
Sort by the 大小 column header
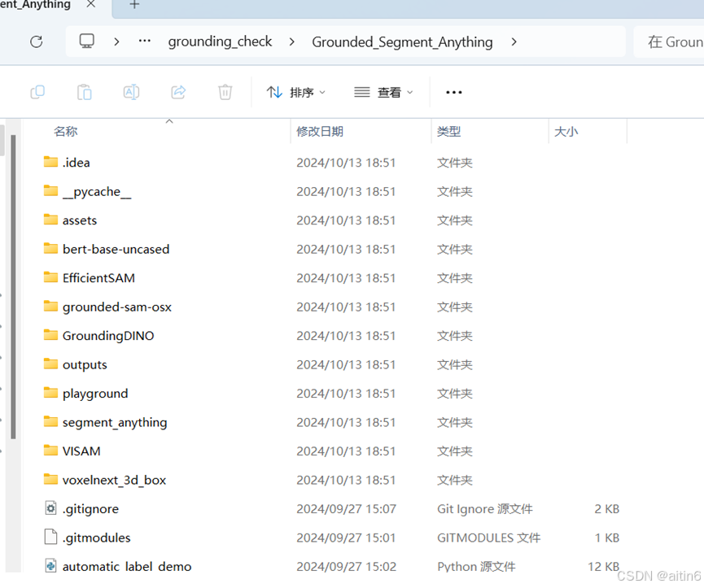(x=566, y=132)
